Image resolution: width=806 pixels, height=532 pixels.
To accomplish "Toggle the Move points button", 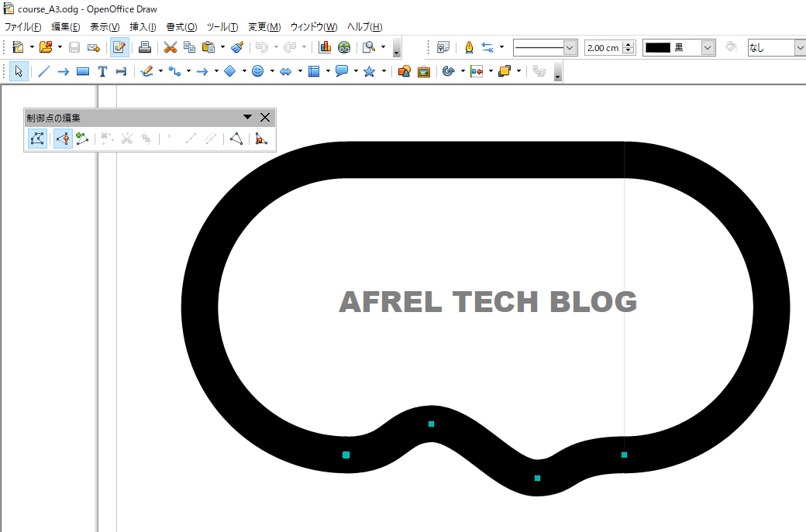I will (63, 139).
